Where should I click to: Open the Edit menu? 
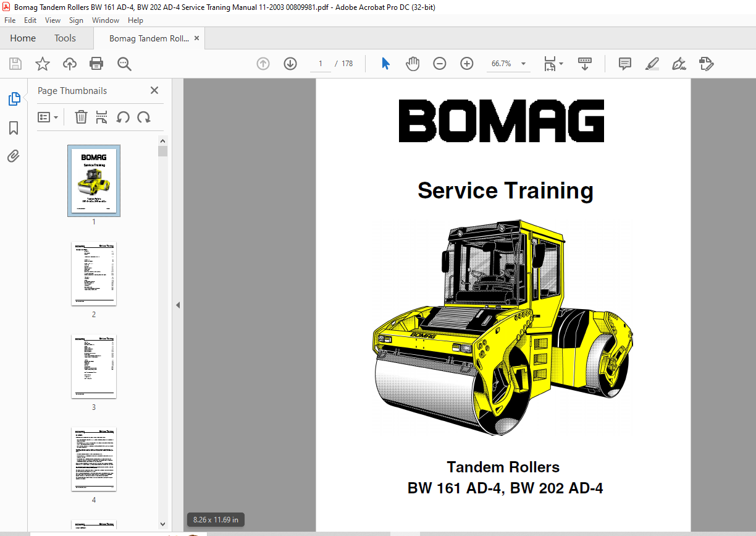30,20
